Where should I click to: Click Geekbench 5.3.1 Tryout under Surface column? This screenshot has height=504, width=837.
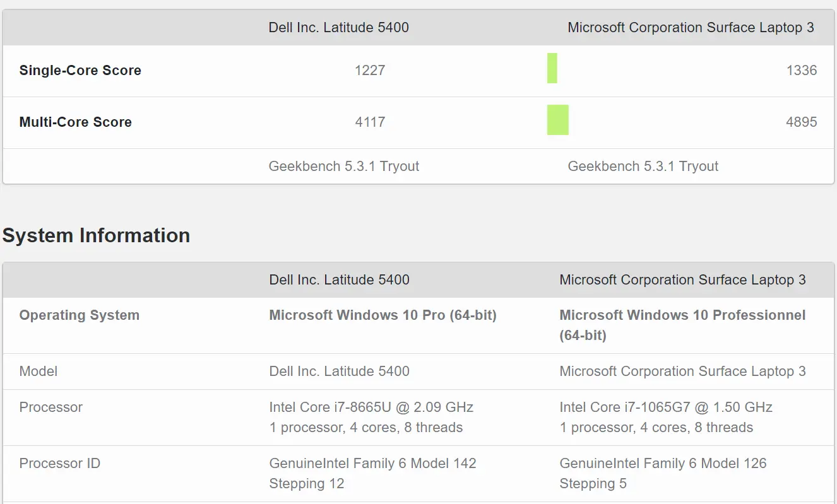tap(643, 166)
